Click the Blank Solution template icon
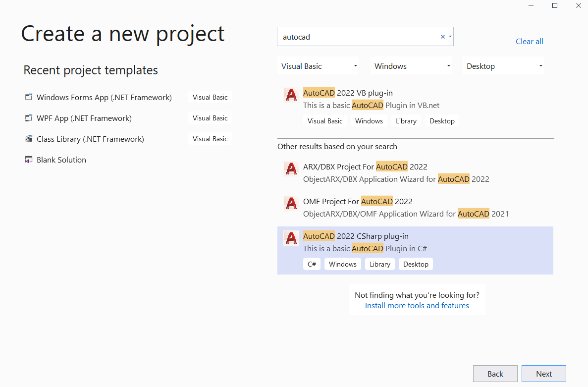The width and height of the screenshot is (588, 387). (28, 160)
